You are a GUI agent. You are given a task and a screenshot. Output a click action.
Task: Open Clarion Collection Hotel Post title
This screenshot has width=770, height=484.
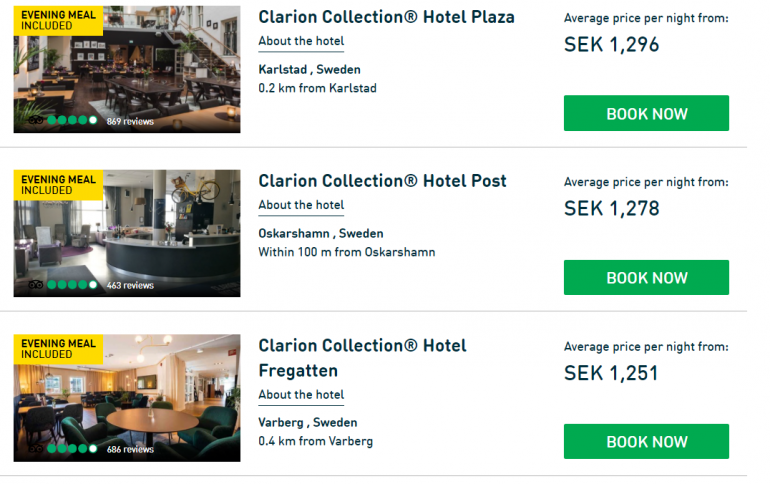coord(382,181)
